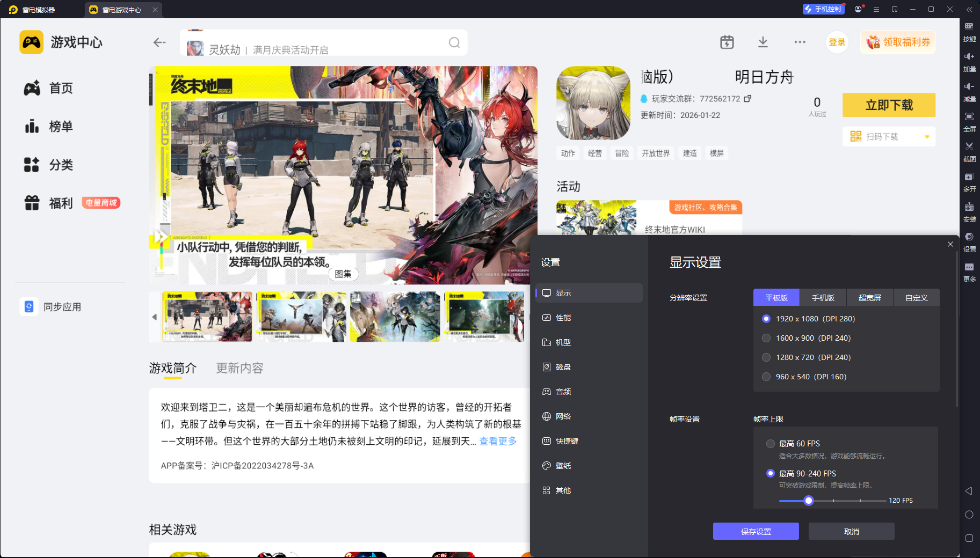Open the download manager arrow icon
Viewport: 980px width, 558px height.
click(x=763, y=42)
